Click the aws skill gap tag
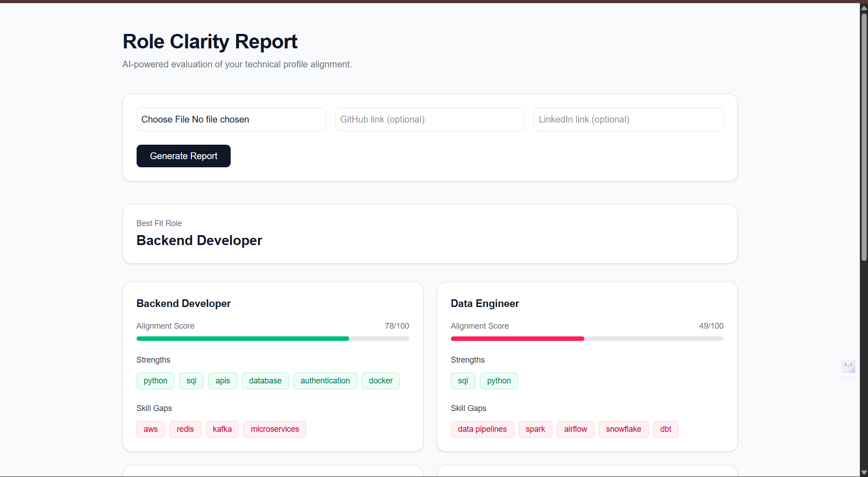This screenshot has height=477, width=868. [x=151, y=429]
